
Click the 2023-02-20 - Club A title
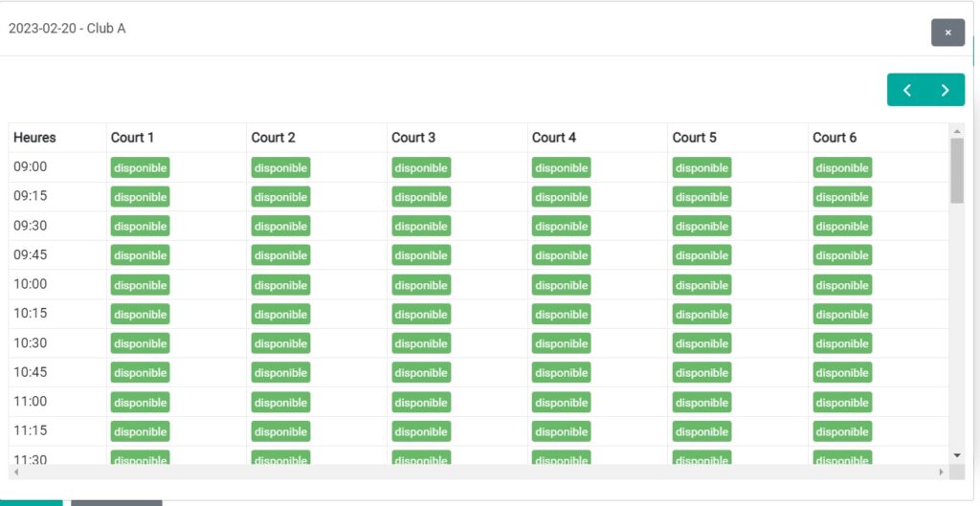(67, 29)
